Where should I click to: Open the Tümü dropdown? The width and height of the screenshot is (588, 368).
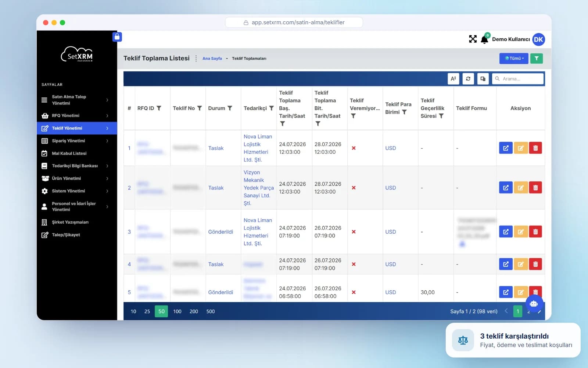tap(514, 59)
